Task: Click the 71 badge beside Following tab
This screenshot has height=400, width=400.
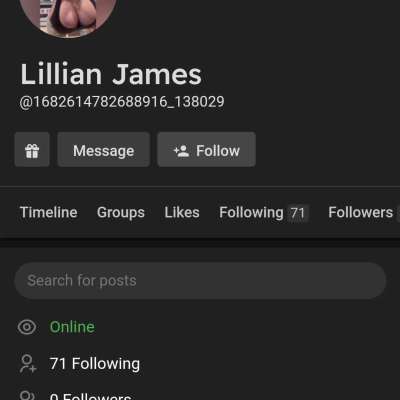Action: (x=298, y=213)
